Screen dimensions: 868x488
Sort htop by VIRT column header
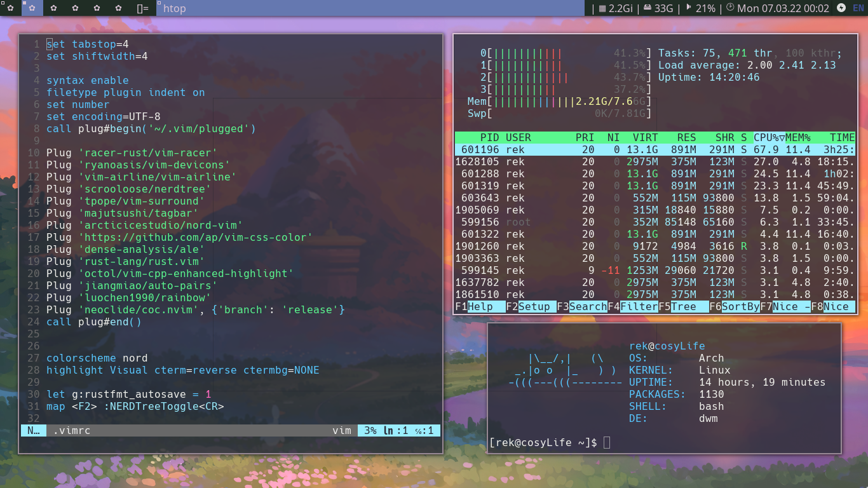coord(646,137)
